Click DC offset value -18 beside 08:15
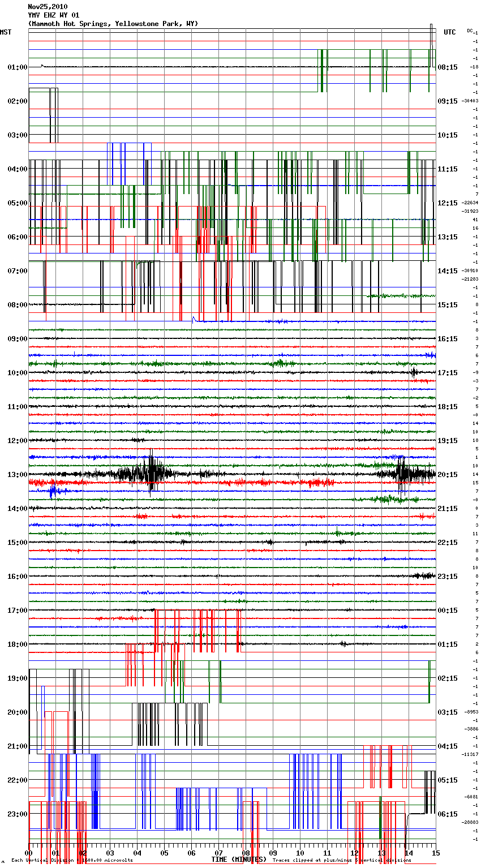This screenshot has width=481, height=868. (475, 67)
